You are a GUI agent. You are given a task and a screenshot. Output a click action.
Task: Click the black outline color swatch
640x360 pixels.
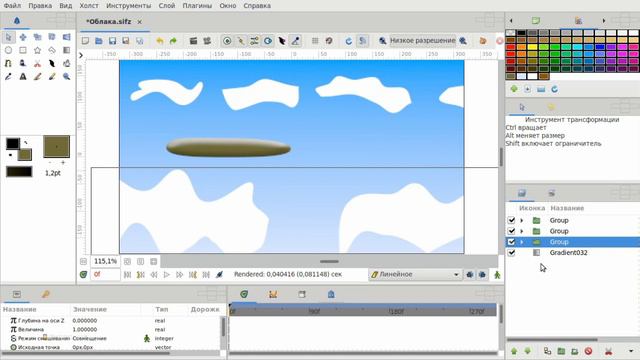coord(12,143)
